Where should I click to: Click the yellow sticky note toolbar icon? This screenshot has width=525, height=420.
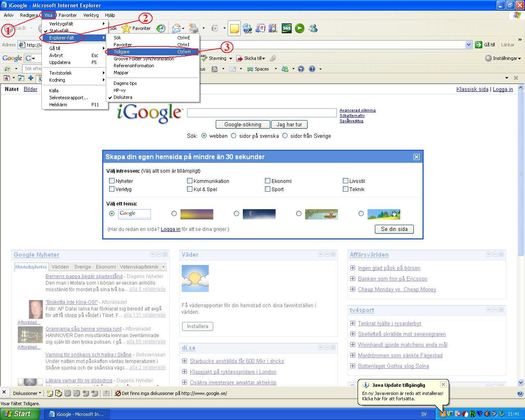pos(234,28)
